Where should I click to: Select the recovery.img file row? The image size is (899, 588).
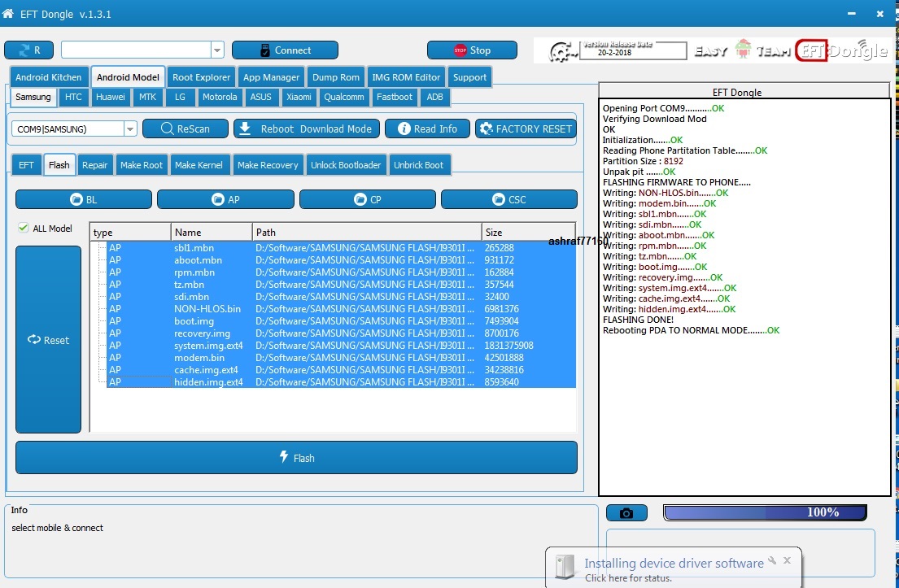tap(341, 333)
